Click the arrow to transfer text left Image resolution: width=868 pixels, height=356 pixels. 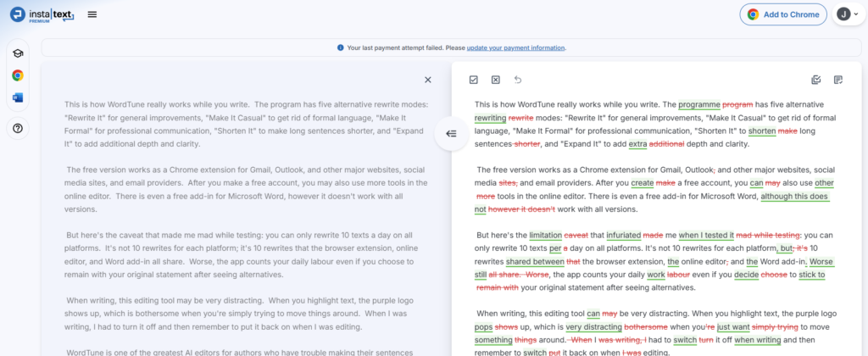[451, 133]
